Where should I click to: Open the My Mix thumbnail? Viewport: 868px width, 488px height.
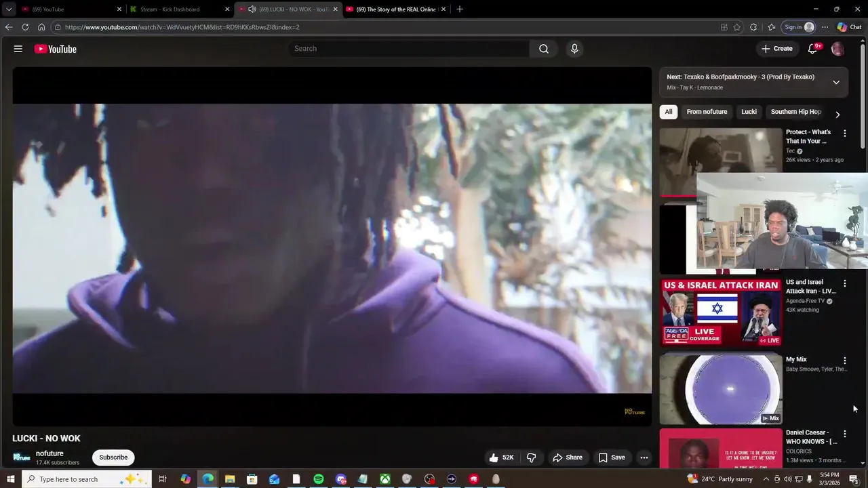pyautogui.click(x=721, y=389)
